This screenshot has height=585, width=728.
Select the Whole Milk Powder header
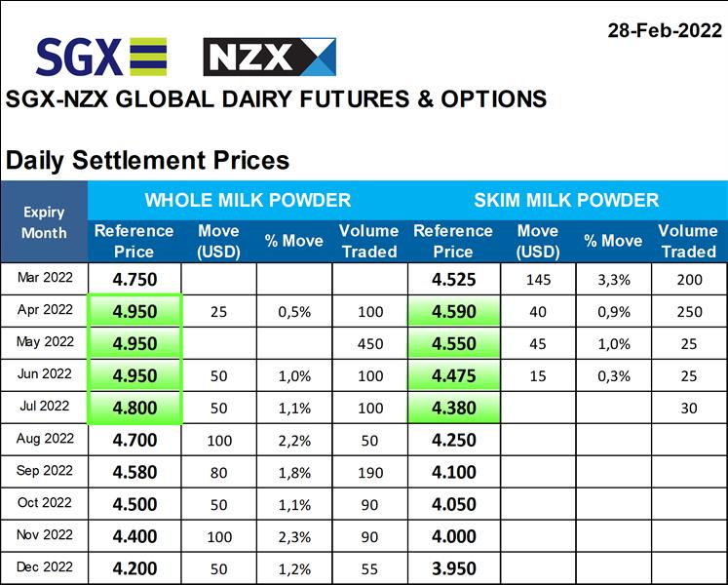(x=248, y=201)
